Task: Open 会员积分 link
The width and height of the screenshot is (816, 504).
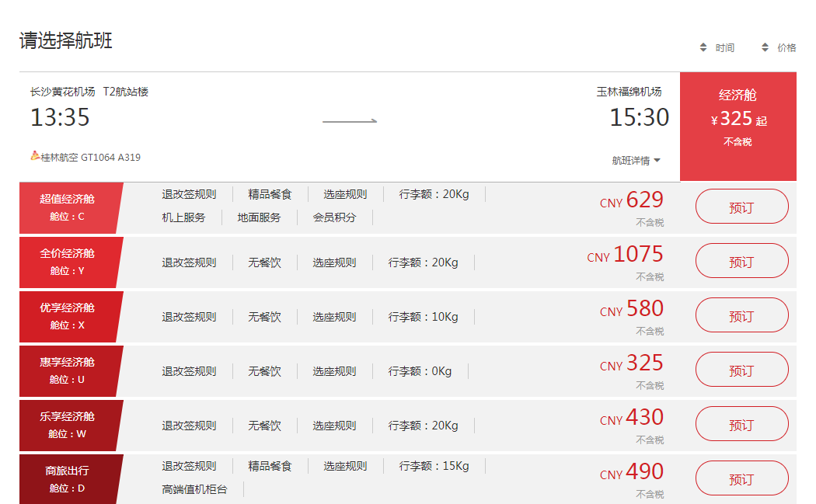Action: click(335, 217)
